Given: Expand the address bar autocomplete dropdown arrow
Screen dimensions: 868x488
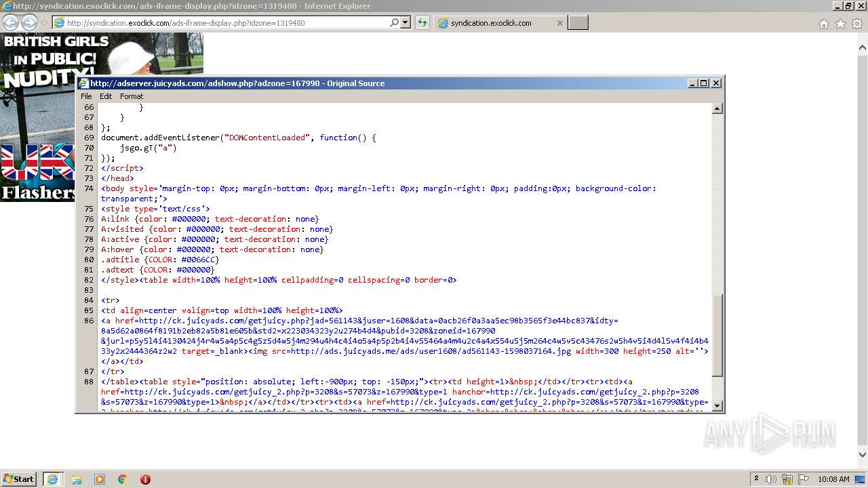Looking at the screenshot, I should pos(406,22).
